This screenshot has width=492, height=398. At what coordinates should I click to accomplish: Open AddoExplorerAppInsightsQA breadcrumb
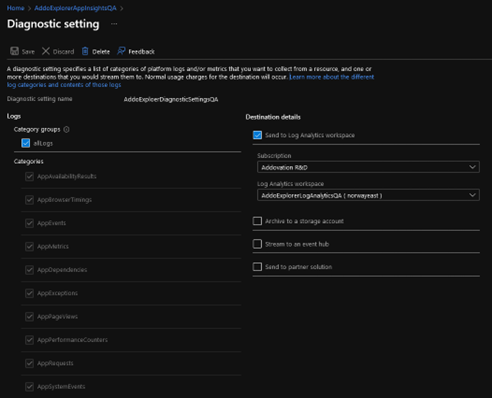click(x=76, y=8)
